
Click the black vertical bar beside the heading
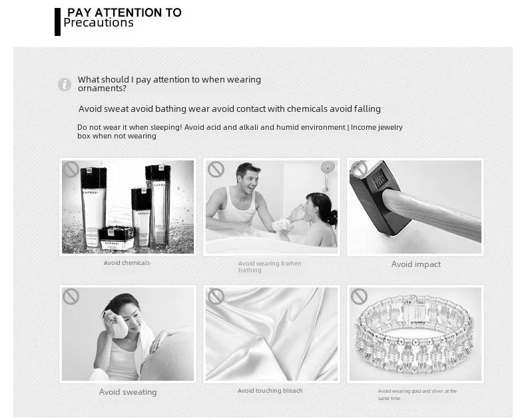tap(58, 22)
